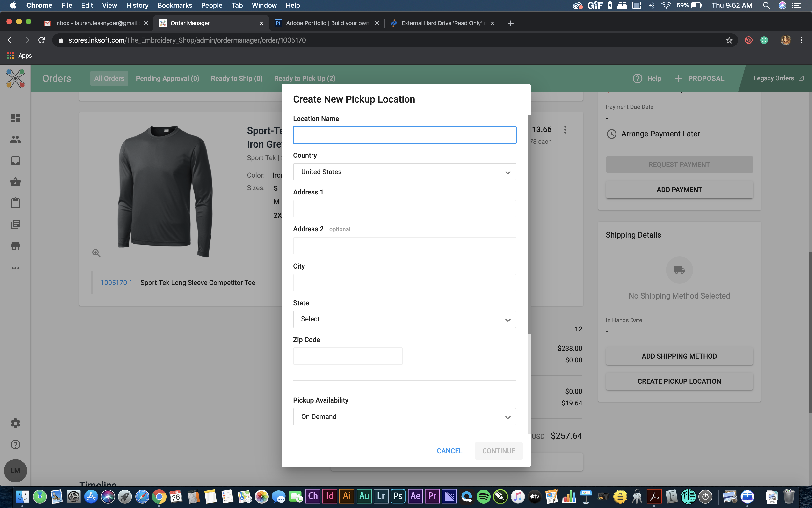Open the Bookmarks menu
The width and height of the screenshot is (812, 508).
pyautogui.click(x=174, y=5)
